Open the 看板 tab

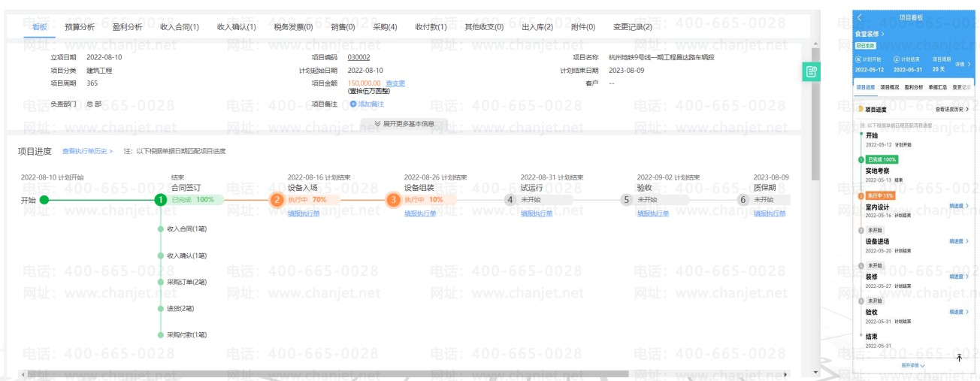click(40, 26)
